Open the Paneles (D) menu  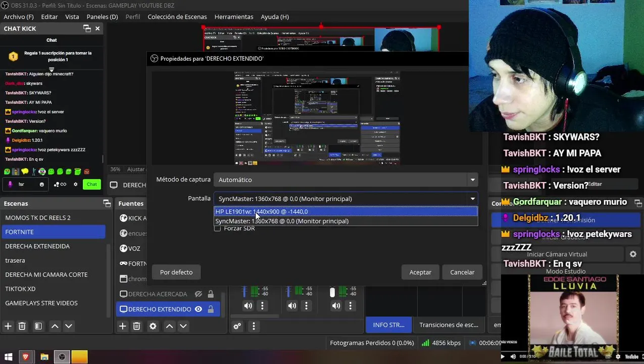[x=102, y=17]
